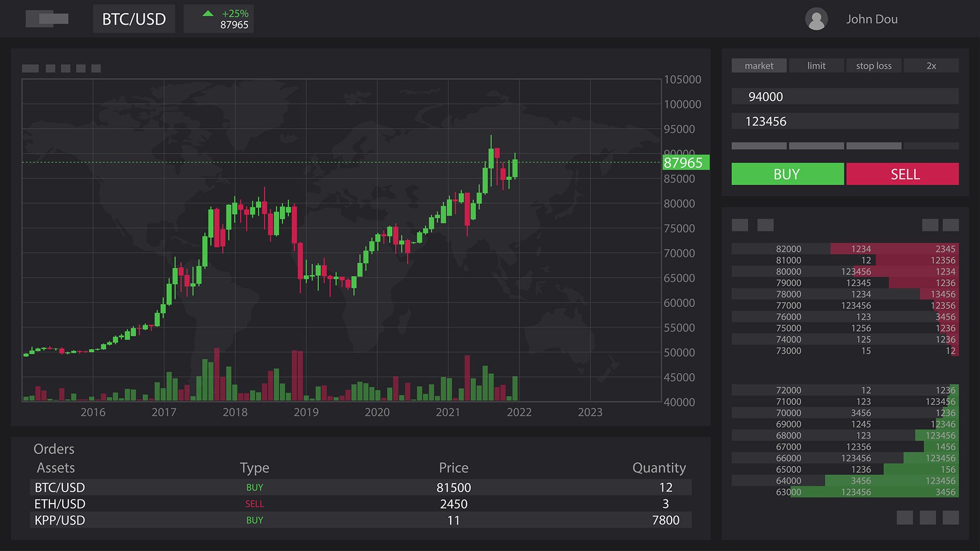Viewport: 980px width, 551px height.
Task: Select the market order tab
Action: click(x=758, y=66)
